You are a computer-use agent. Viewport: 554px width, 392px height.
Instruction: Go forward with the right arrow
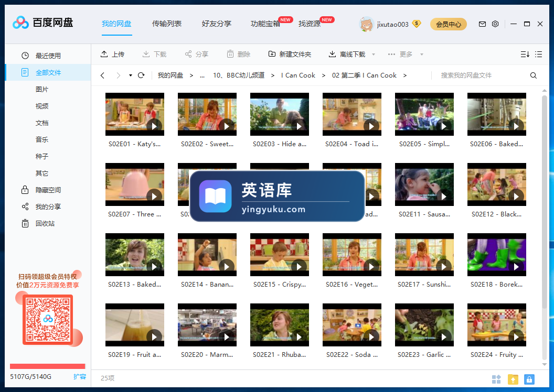tap(119, 75)
